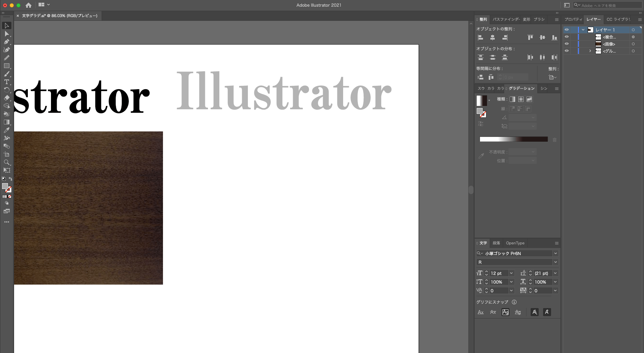
Task: Open align panel options menu
Action: (557, 20)
